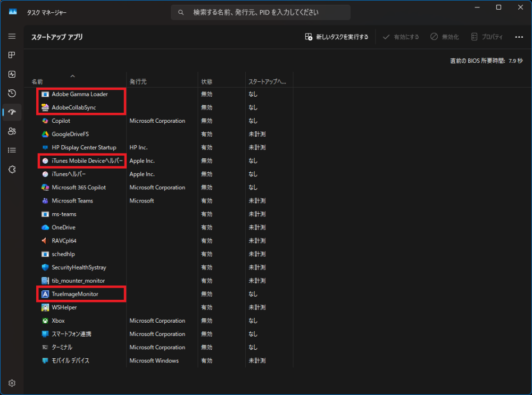Click the 有効にする enable button
532x395 pixels.
point(401,37)
